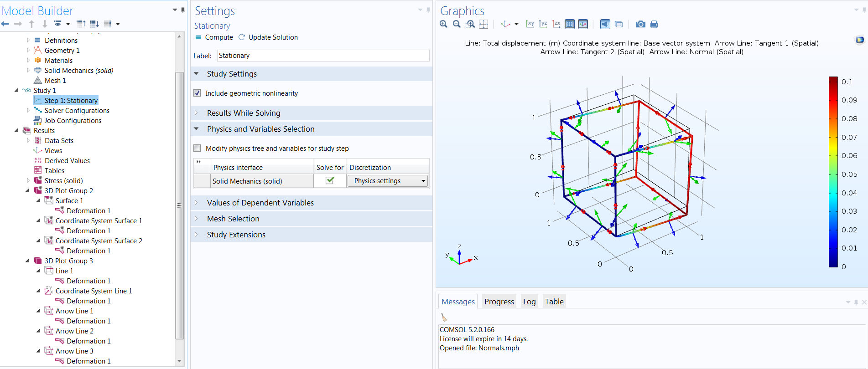Switch to the Log tab
The image size is (868, 369).
(x=529, y=302)
